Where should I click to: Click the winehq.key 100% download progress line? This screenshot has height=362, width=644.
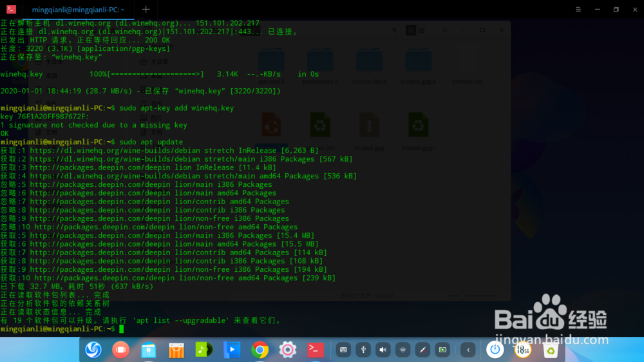(x=160, y=74)
